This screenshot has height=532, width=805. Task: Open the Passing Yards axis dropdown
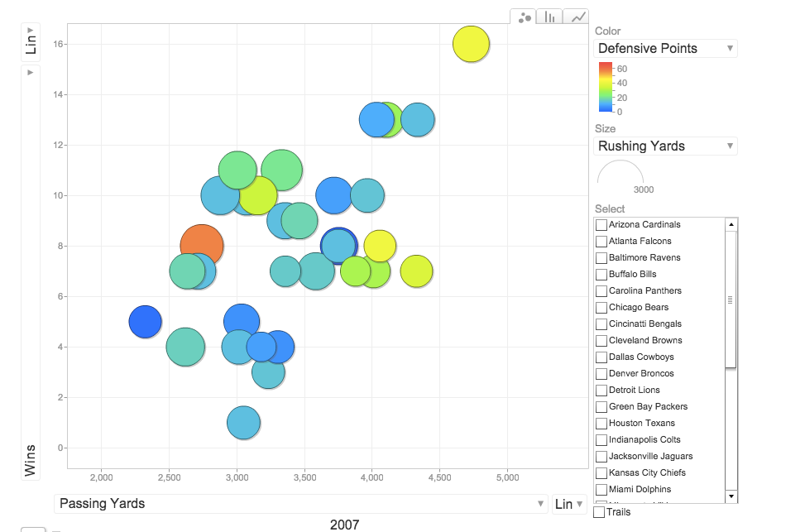click(300, 504)
